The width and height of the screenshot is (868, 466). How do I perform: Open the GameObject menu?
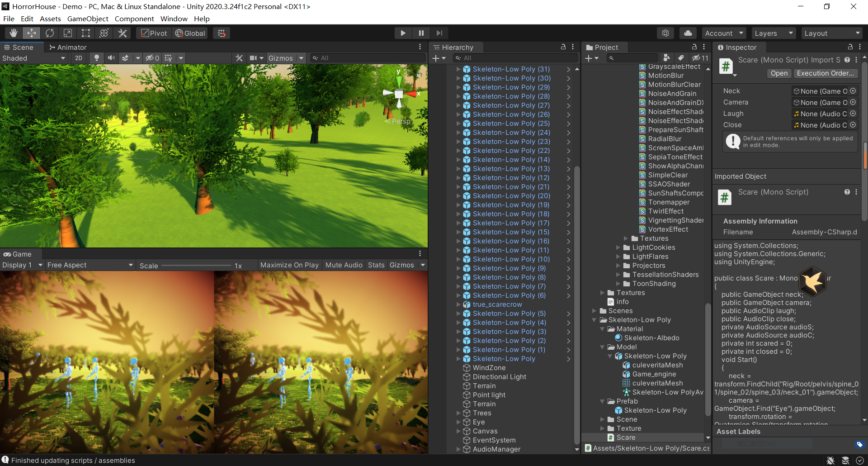tap(88, 19)
